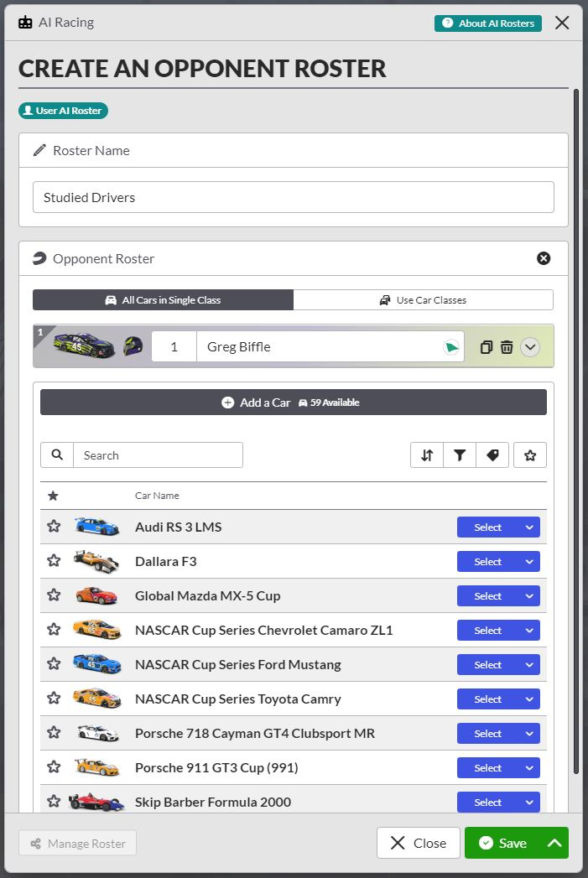The height and width of the screenshot is (878, 588).
Task: Favorite the Dallara F3
Action: (54, 560)
